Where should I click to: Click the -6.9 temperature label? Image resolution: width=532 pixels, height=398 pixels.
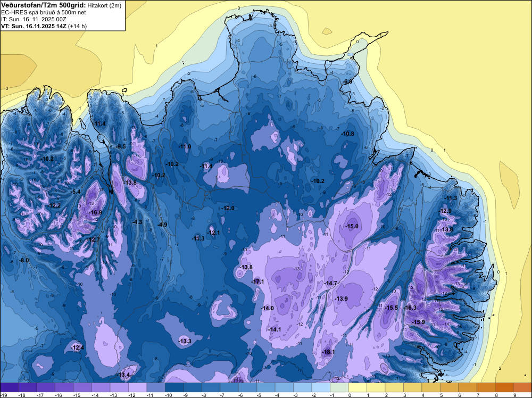pos(347,81)
